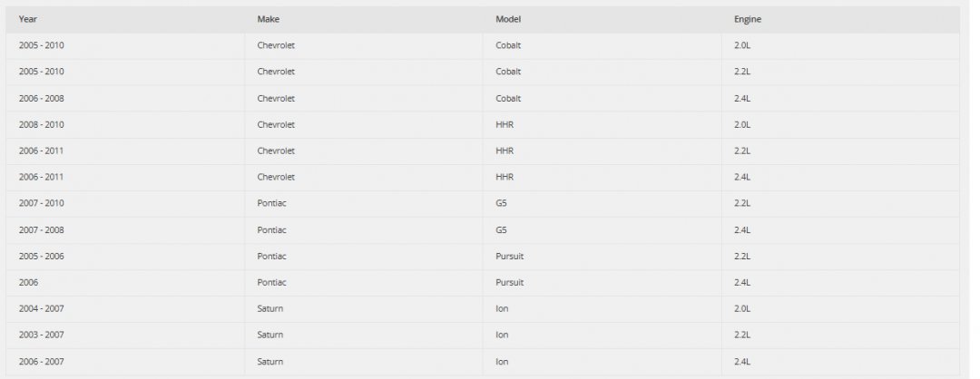Viewport: 980px width, 379px height.
Task: Select Pontiac in the single-year 2006 row
Action: tap(271, 282)
